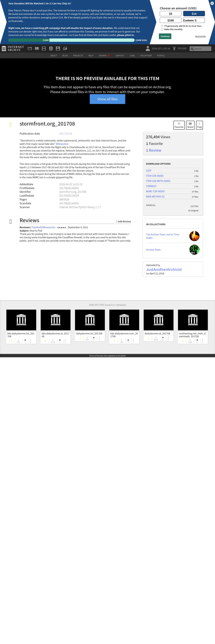Open the Texts book icon
The image size is (215, 644).
(37, 48)
